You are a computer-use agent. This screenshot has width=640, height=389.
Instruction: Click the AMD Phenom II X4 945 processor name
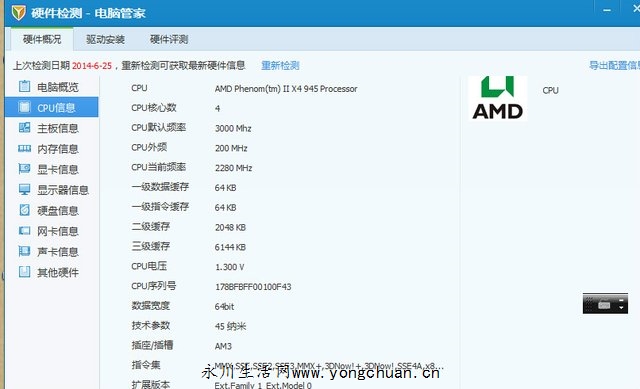(286, 89)
